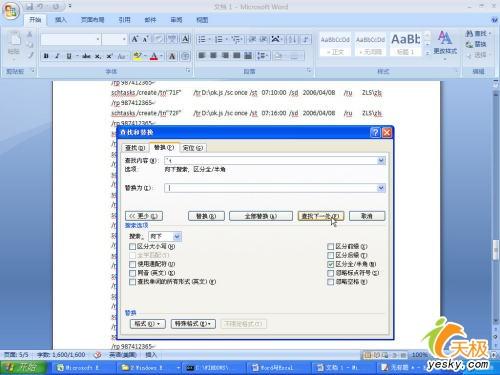Click the Superscript icon

click(x=109, y=56)
